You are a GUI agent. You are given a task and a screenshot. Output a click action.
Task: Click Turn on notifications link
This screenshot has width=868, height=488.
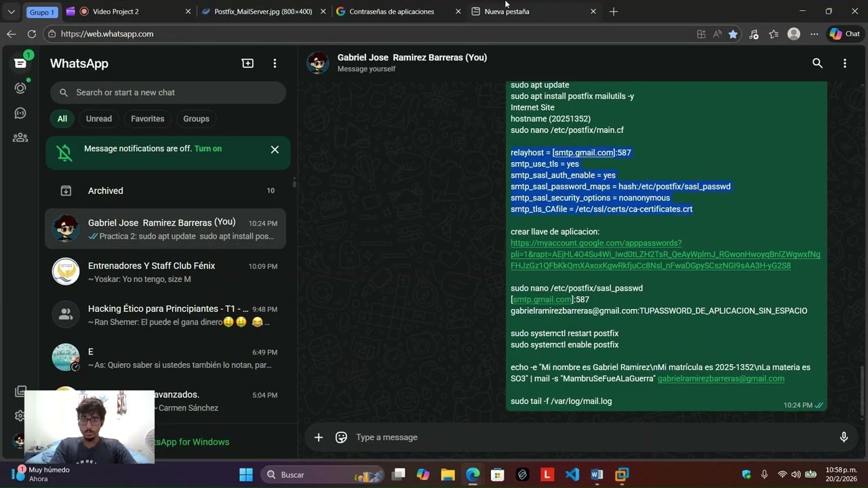point(208,148)
